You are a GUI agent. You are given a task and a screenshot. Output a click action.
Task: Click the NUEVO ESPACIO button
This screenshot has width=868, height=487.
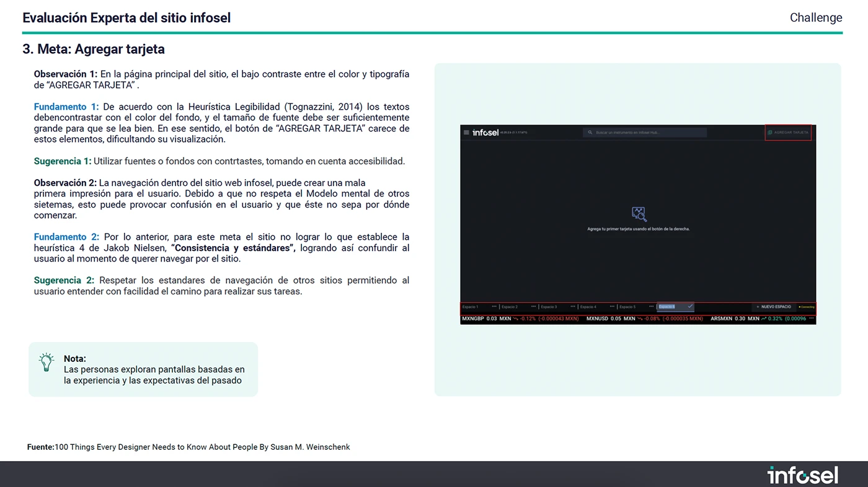(774, 307)
